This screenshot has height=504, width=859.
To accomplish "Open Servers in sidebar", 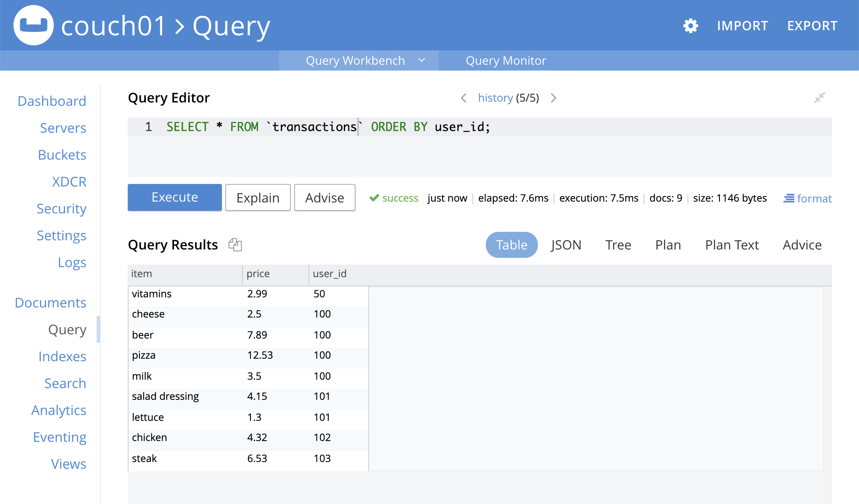I will 63,128.
